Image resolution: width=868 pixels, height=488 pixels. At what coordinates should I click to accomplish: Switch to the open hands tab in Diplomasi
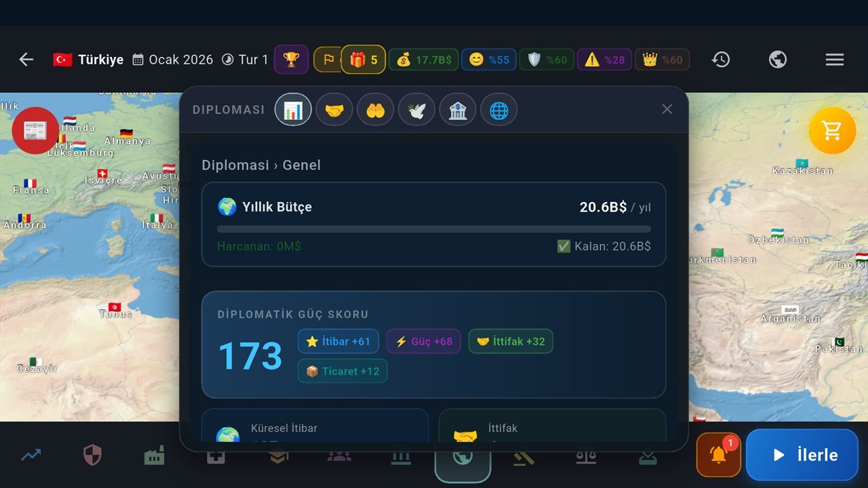tap(375, 110)
